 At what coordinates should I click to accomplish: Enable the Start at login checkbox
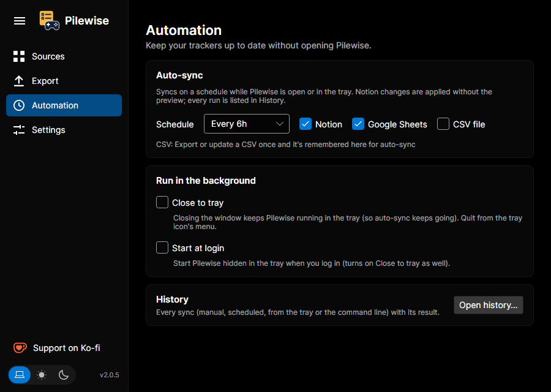coord(162,247)
